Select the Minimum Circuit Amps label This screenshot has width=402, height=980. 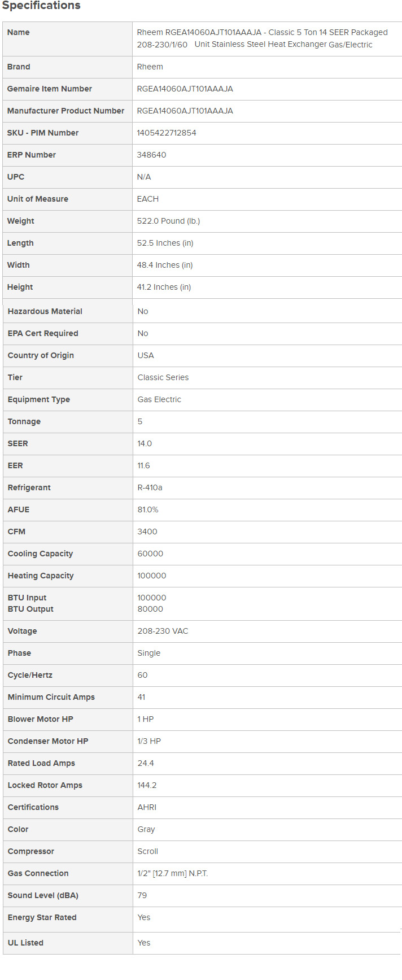51,697
